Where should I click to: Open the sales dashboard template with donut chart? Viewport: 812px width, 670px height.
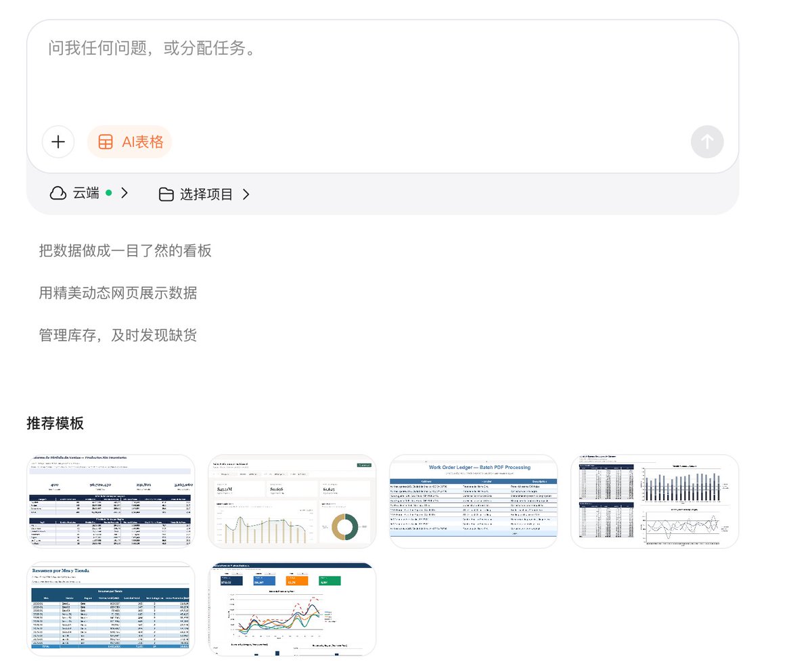(292, 501)
